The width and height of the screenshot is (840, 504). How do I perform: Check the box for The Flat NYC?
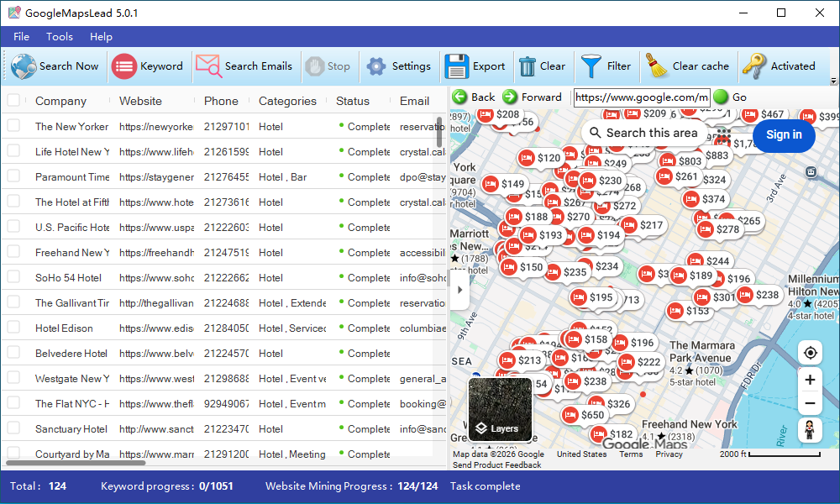pyautogui.click(x=13, y=402)
